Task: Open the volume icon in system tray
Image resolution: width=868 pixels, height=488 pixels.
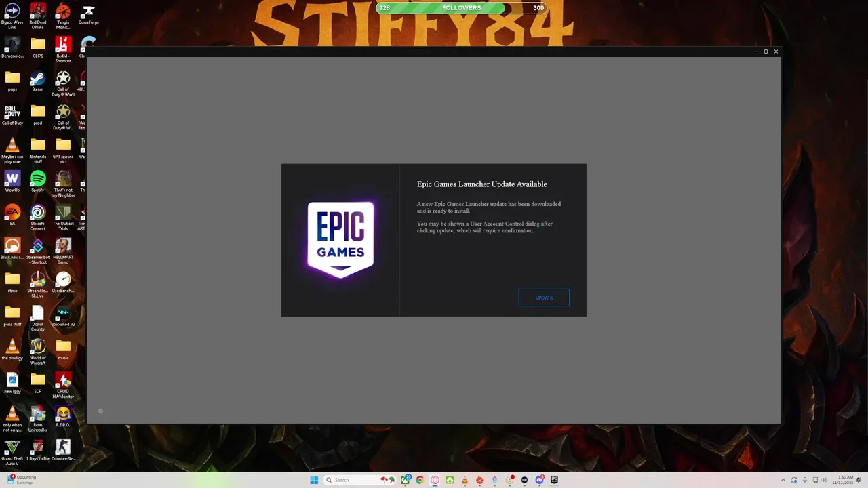Action: tap(825, 480)
